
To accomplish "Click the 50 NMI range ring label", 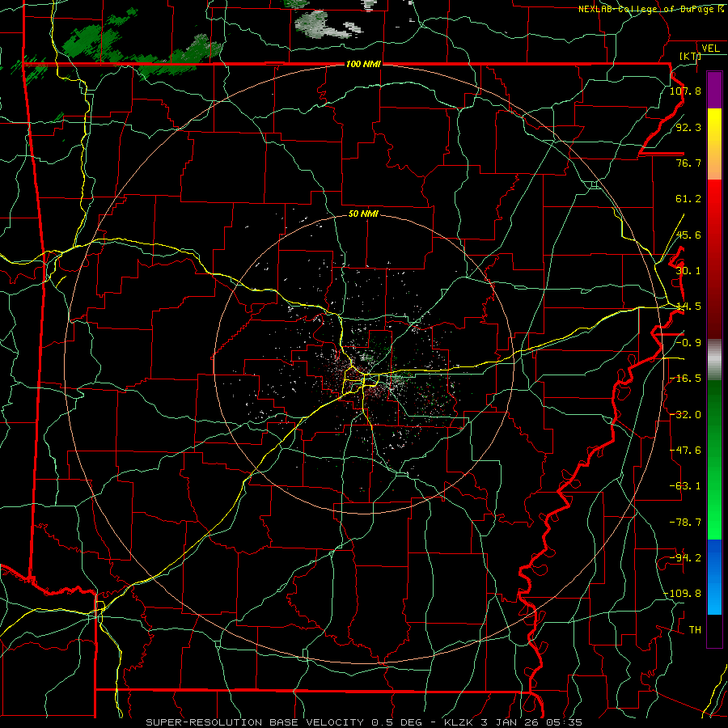I will [363, 214].
